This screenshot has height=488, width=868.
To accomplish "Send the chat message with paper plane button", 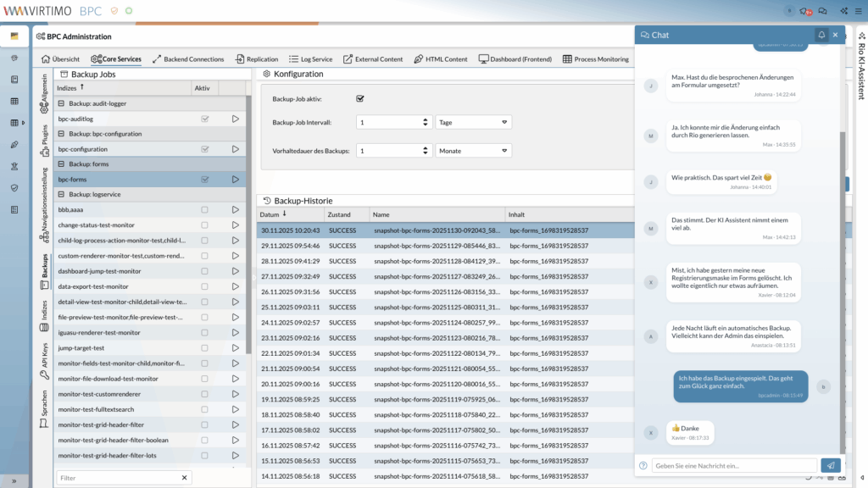I will tap(831, 465).
